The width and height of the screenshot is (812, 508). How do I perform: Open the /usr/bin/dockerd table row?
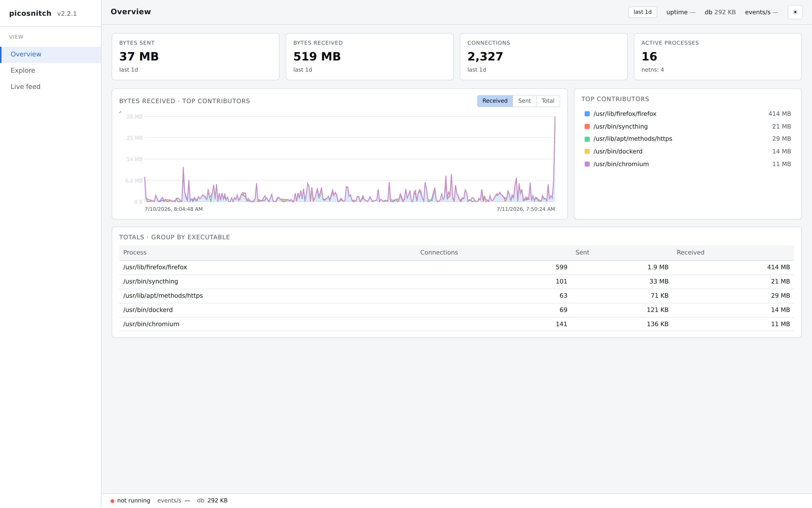pyautogui.click(x=456, y=310)
